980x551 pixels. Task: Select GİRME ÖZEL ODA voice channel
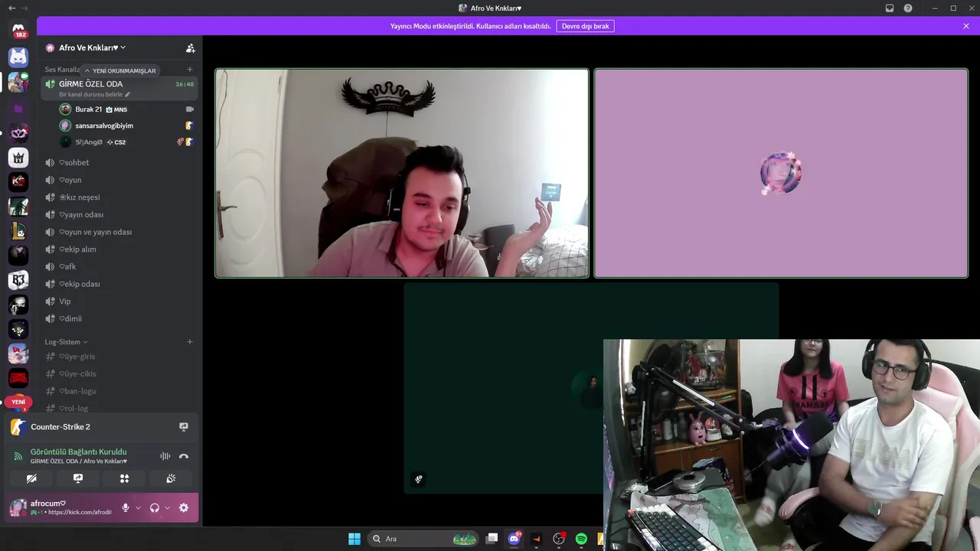pos(119,88)
